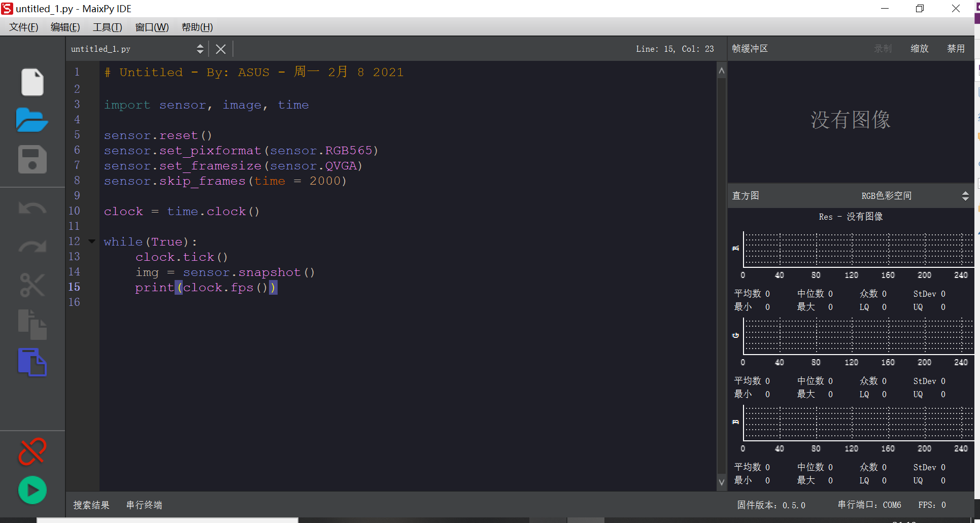980x523 pixels.
Task: Click the 串行端口: COM6 status text
Action: 869,505
